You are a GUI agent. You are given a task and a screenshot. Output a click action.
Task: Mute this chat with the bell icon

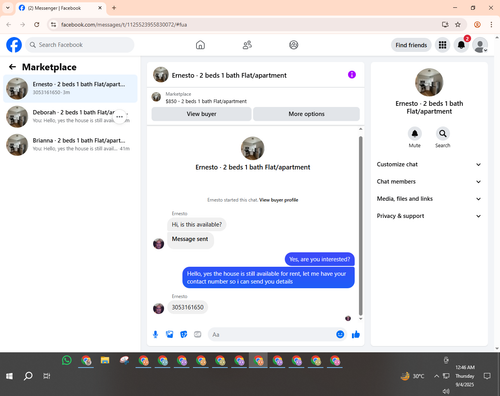point(415,134)
